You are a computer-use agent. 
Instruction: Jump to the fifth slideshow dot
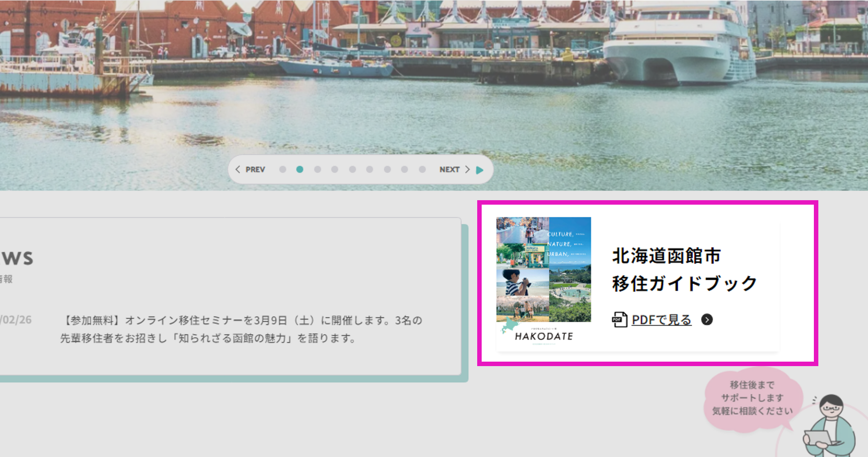[x=352, y=169]
